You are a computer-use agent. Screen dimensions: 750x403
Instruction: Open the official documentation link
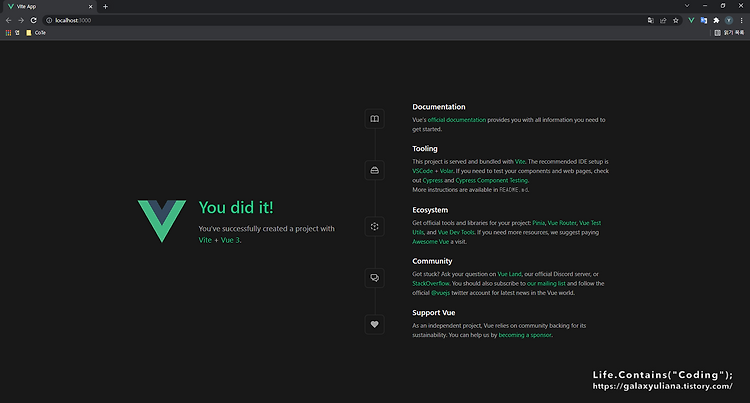click(x=457, y=120)
